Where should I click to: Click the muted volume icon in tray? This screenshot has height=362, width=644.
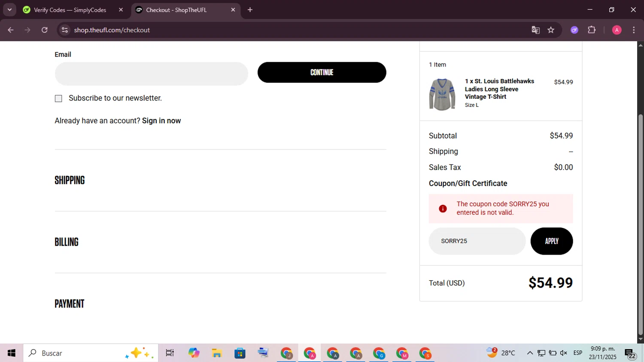(x=564, y=353)
